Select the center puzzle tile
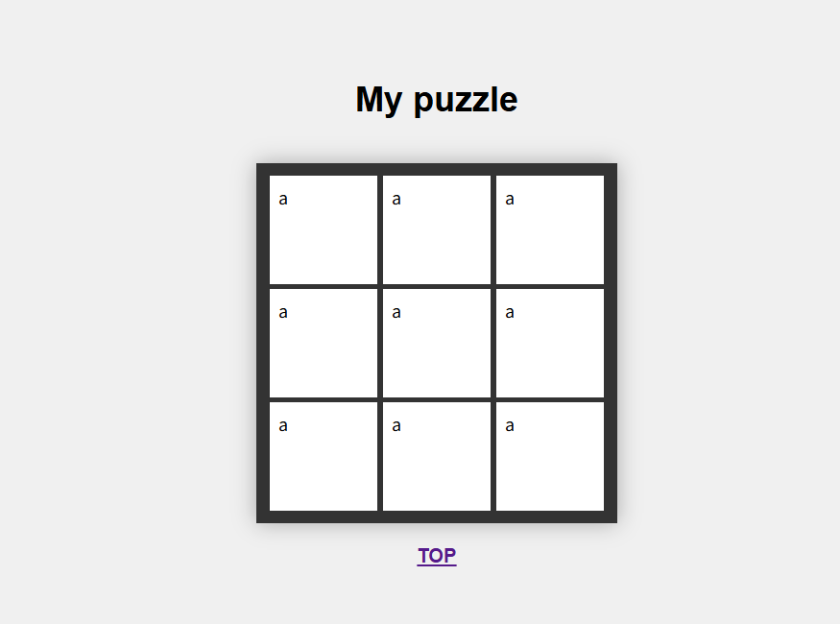 [x=437, y=343]
